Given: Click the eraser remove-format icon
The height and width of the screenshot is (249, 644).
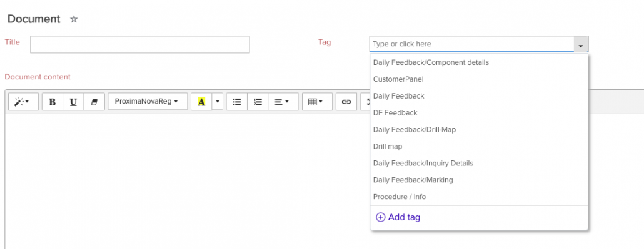Looking at the screenshot, I should [x=94, y=102].
